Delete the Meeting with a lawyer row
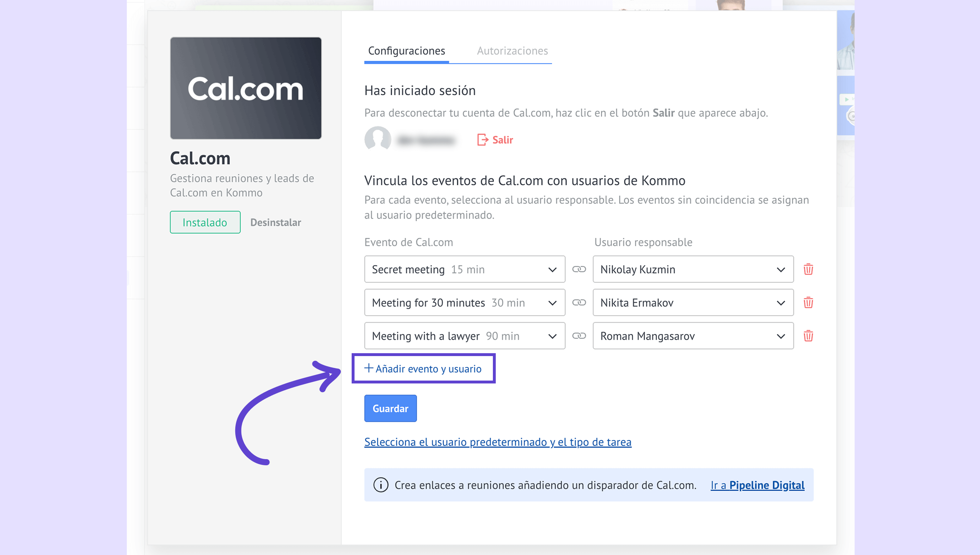Screen dimensions: 980x555 point(808,336)
